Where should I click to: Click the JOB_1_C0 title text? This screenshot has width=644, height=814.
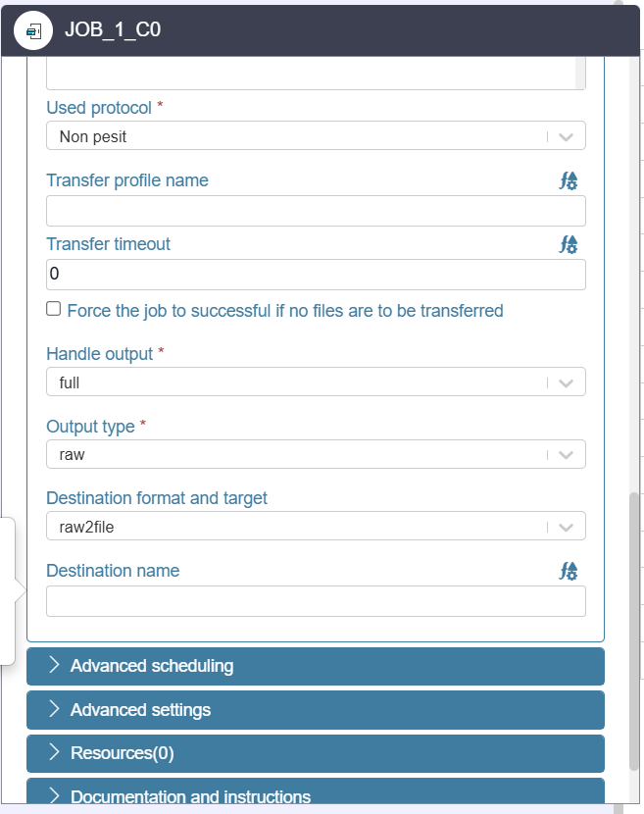pyautogui.click(x=113, y=29)
